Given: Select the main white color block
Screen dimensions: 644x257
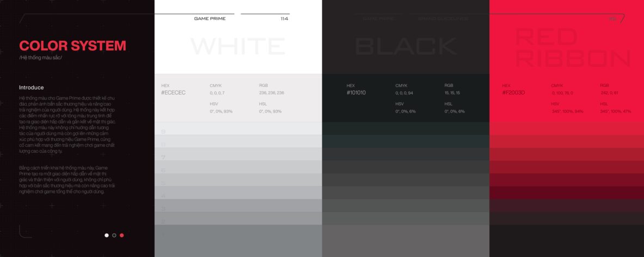Looking at the screenshot, I should pyautogui.click(x=238, y=37).
